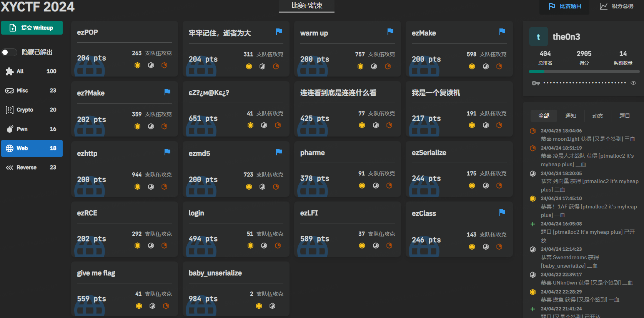
Task: Click the 提交 Writeup button
Action: 32,28
